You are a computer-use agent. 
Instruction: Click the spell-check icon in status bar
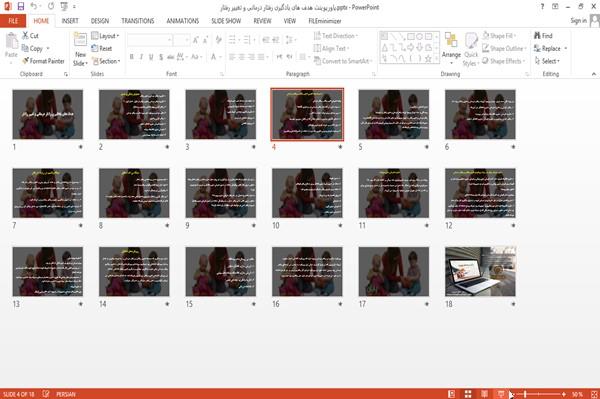(46, 394)
